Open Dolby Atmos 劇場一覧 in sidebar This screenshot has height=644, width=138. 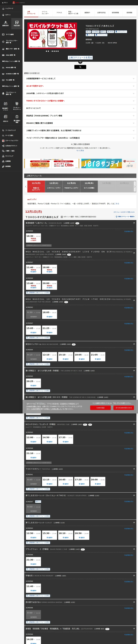click(x=11, y=86)
